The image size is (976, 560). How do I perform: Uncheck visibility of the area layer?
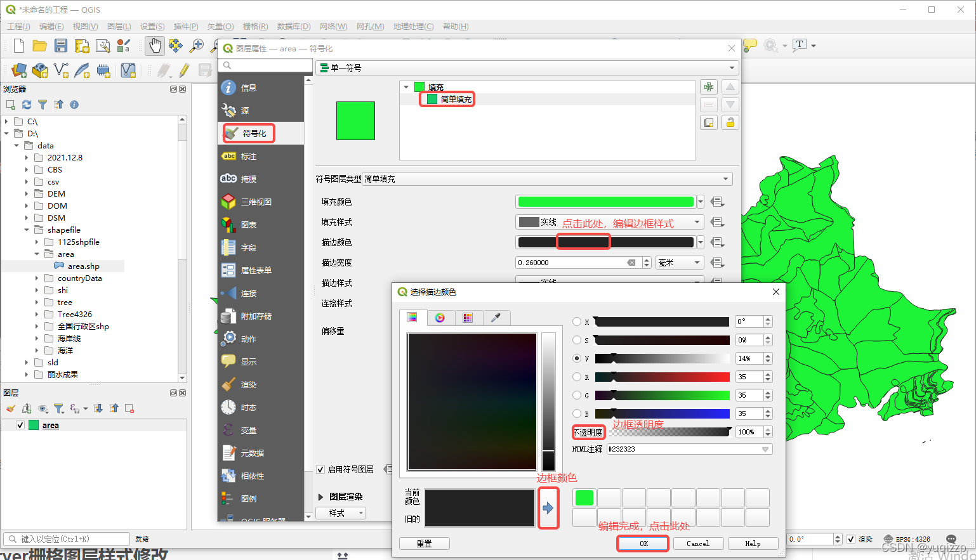coord(21,425)
